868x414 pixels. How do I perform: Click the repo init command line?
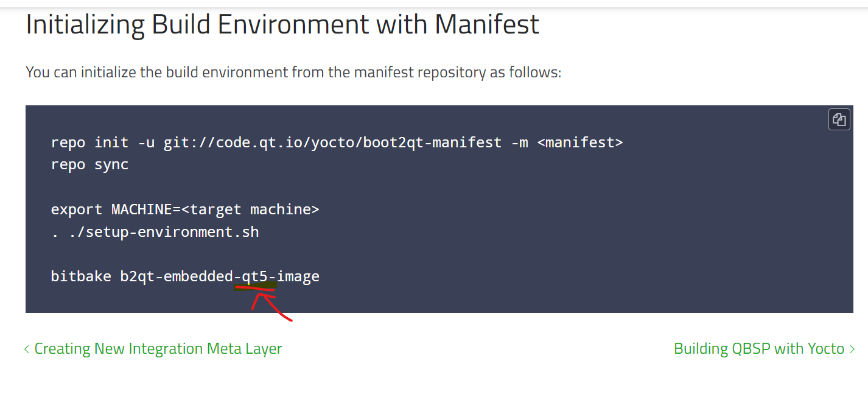point(337,142)
